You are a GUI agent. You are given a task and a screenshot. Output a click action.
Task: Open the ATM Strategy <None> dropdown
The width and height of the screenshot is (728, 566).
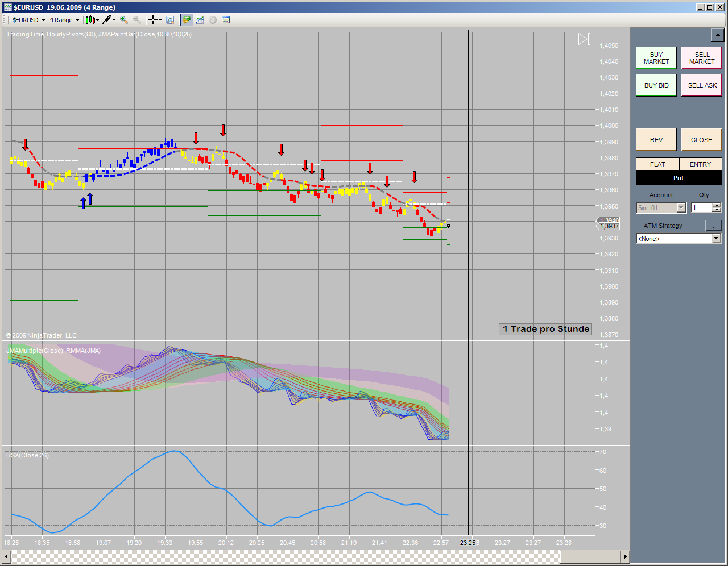[x=679, y=239]
